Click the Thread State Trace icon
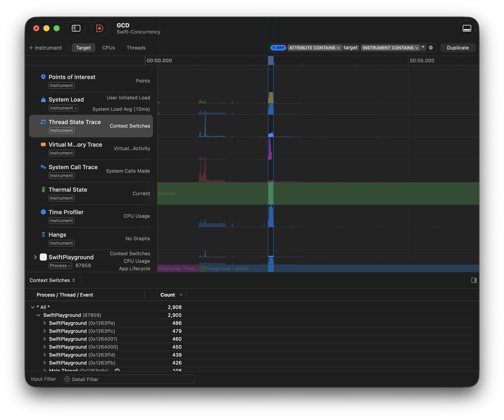This screenshot has width=504, height=420. (x=43, y=122)
